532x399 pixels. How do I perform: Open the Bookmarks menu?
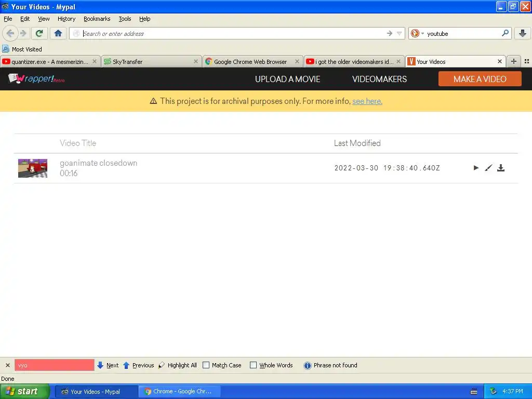point(97,19)
